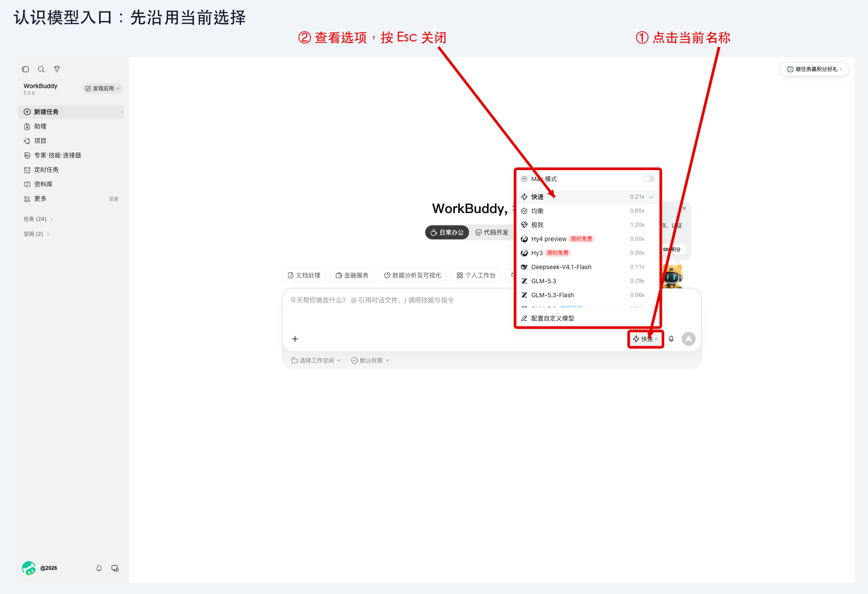Click the device screen icon near bell
Screen dimensions: 868x594
click(115, 568)
